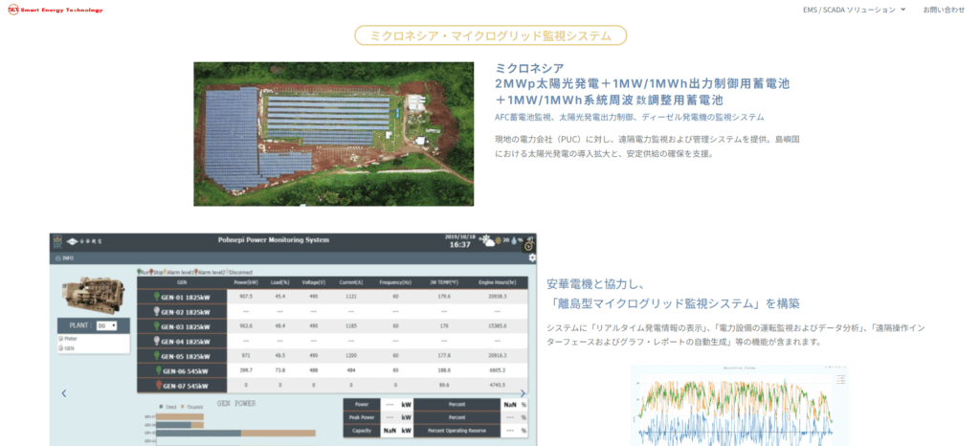The height and width of the screenshot is (446, 980).
Task: Click the circular timer icon beside the weather readings
Action: 528,245
